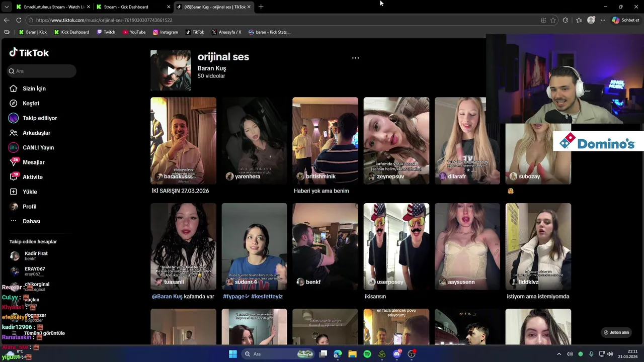Open Twitch bookmark
This screenshot has width=644, height=362.
click(x=106, y=32)
